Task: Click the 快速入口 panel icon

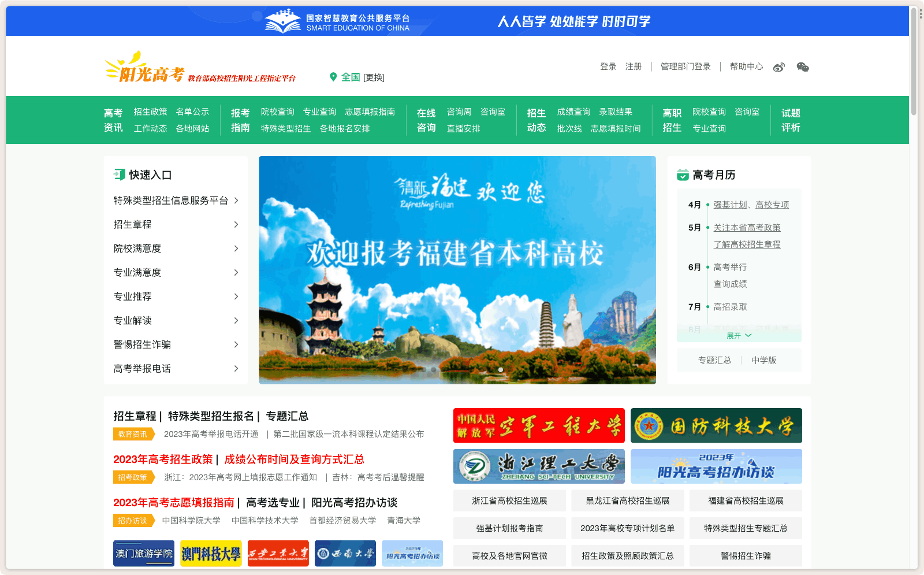Action: tap(120, 175)
